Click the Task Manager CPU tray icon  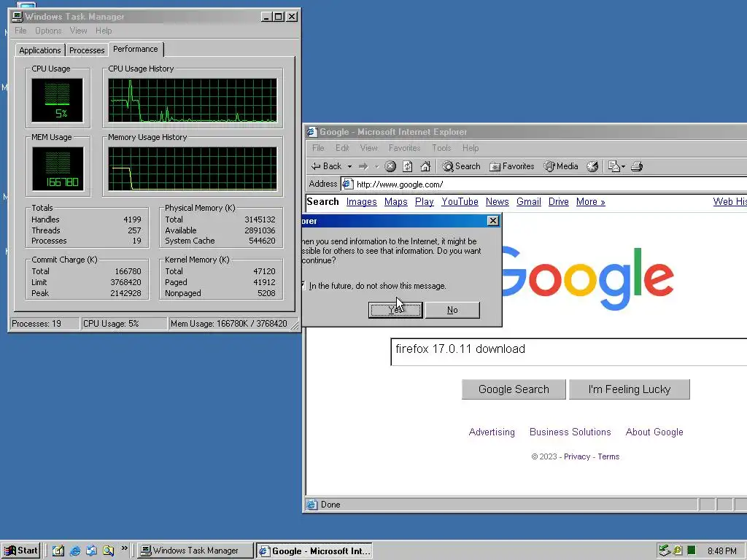[692, 551]
